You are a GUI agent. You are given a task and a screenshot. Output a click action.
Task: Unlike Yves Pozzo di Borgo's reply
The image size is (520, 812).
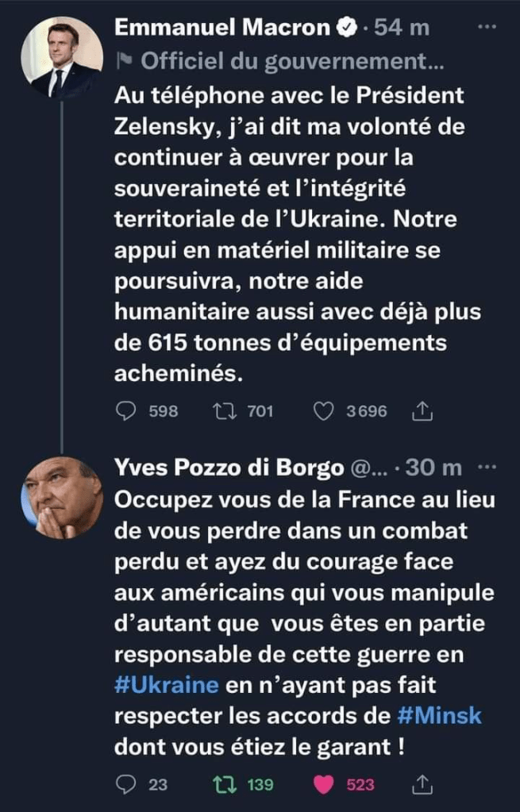tap(323, 784)
